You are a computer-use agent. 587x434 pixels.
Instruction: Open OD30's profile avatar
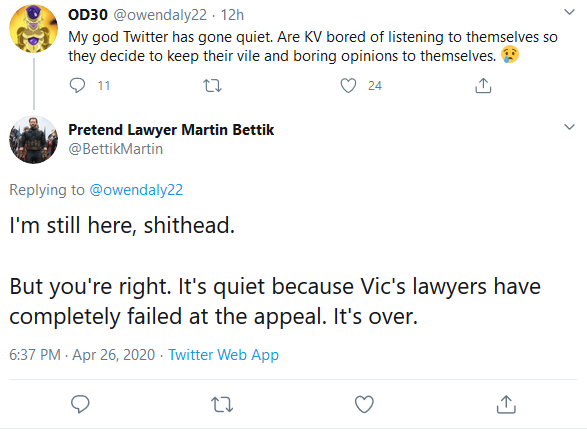(34, 28)
